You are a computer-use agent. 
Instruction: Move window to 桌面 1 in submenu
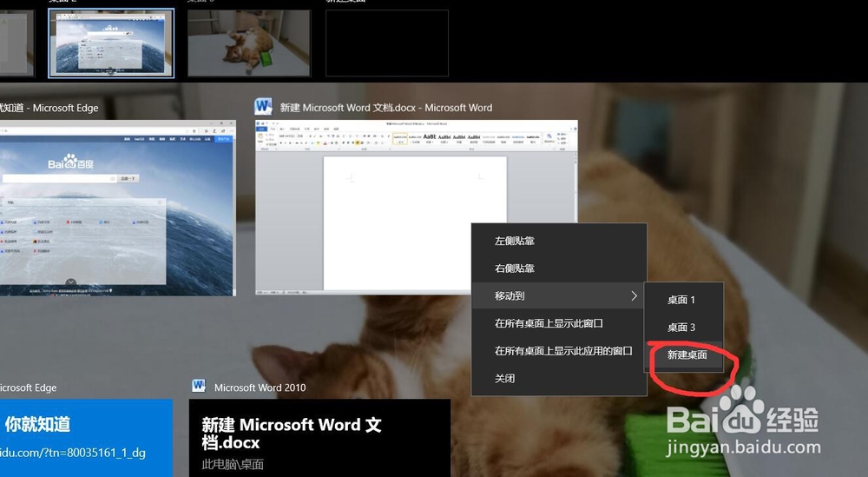click(x=684, y=300)
